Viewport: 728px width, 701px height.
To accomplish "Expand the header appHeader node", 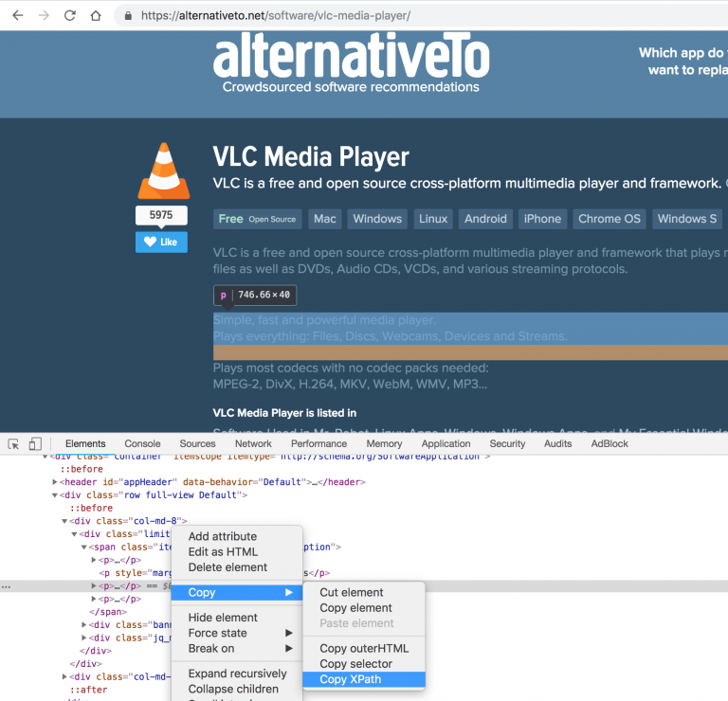I will pyautogui.click(x=54, y=482).
